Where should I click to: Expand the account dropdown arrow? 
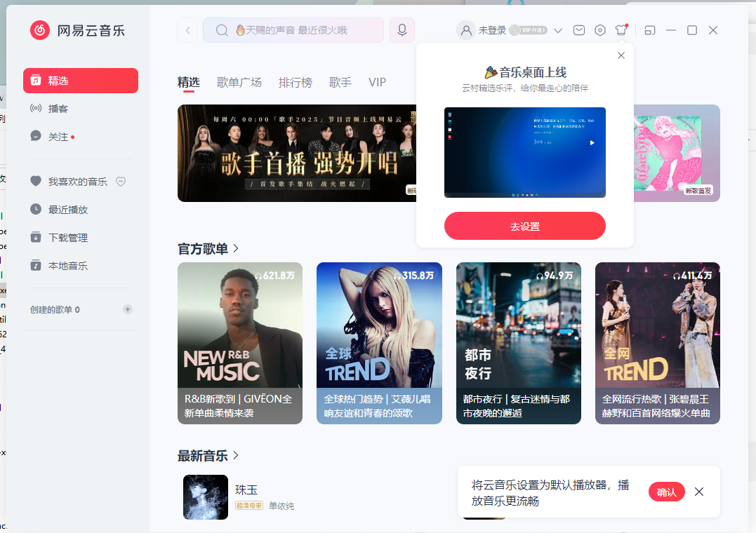pyautogui.click(x=558, y=30)
